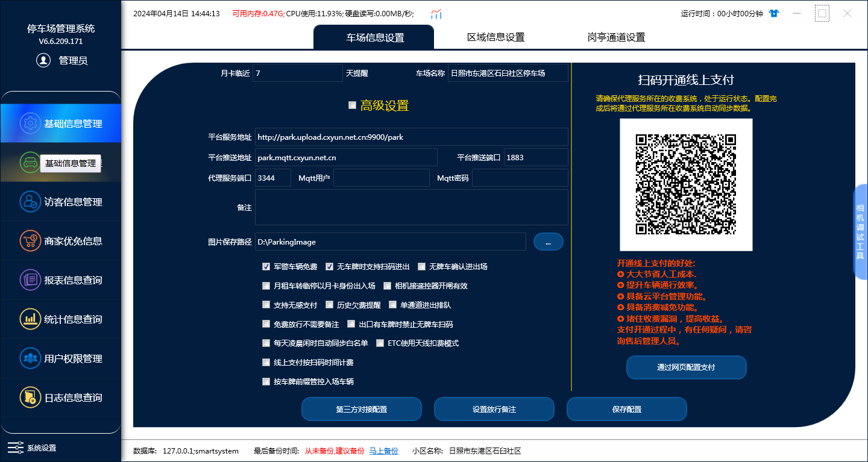Screen dimensions: 868x462
Task: Click the 车场名称 input field
Action: click(508, 73)
